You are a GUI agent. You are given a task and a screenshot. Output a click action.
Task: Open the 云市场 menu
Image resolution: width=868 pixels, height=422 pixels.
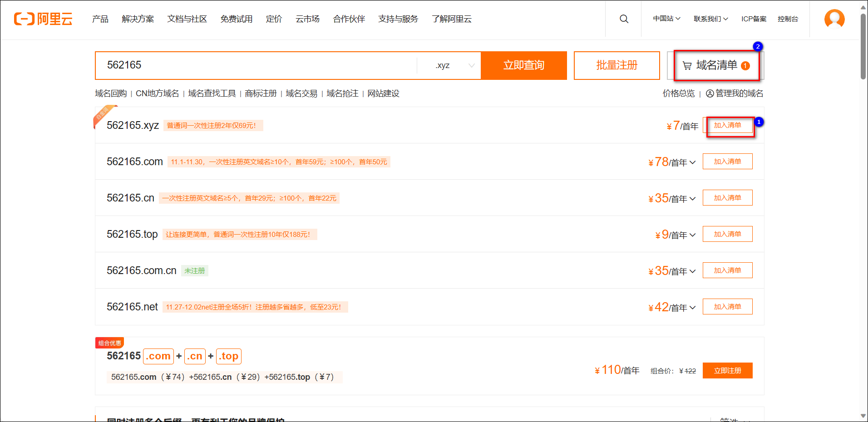coord(307,19)
